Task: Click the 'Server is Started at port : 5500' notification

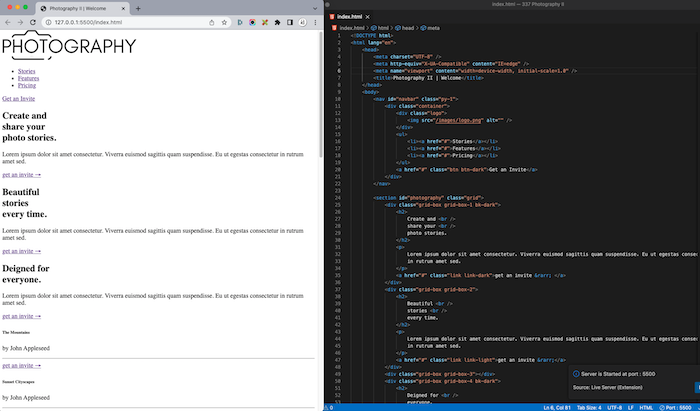Action: pos(618,374)
